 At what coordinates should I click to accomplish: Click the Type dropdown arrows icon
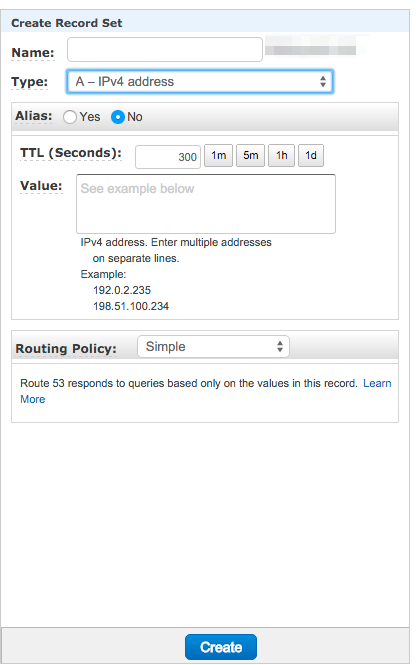tap(323, 81)
